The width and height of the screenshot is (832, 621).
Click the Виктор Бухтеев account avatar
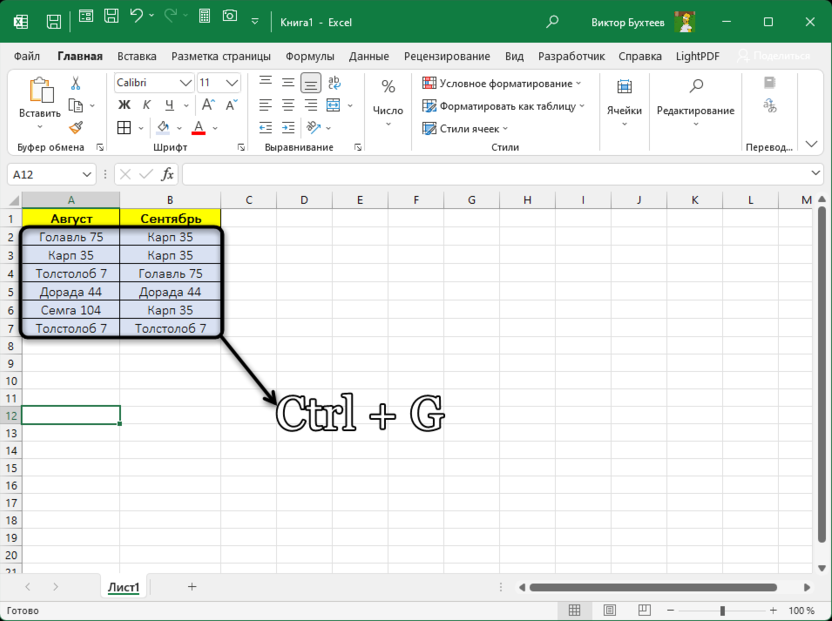click(685, 22)
